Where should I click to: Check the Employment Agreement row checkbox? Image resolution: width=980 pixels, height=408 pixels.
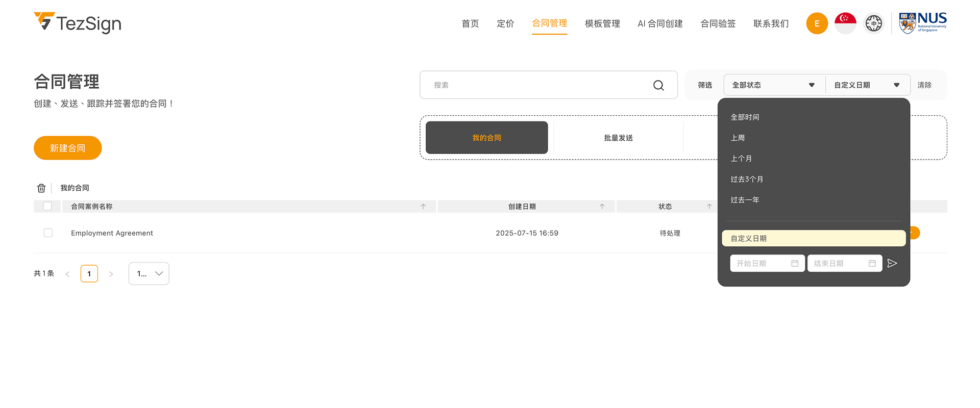point(48,233)
